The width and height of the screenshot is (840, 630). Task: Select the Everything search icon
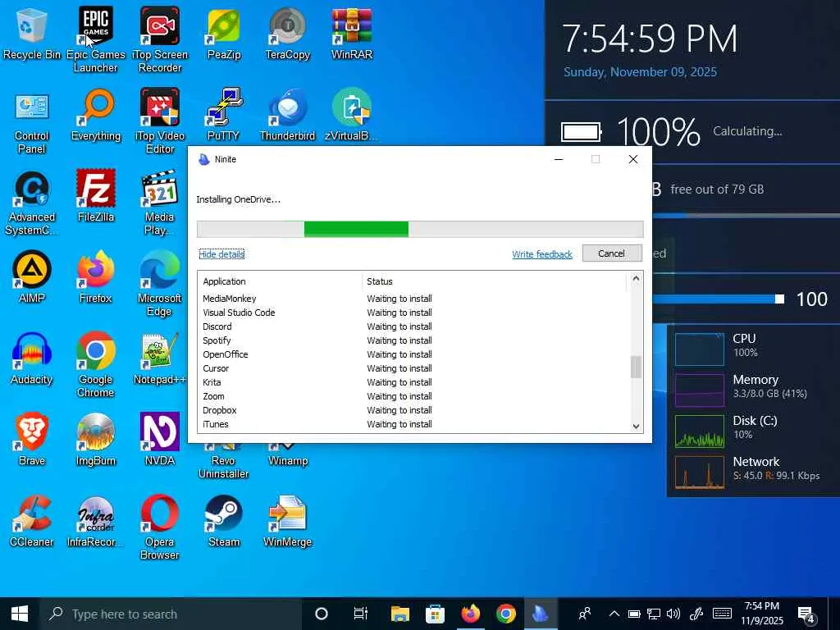click(x=96, y=115)
